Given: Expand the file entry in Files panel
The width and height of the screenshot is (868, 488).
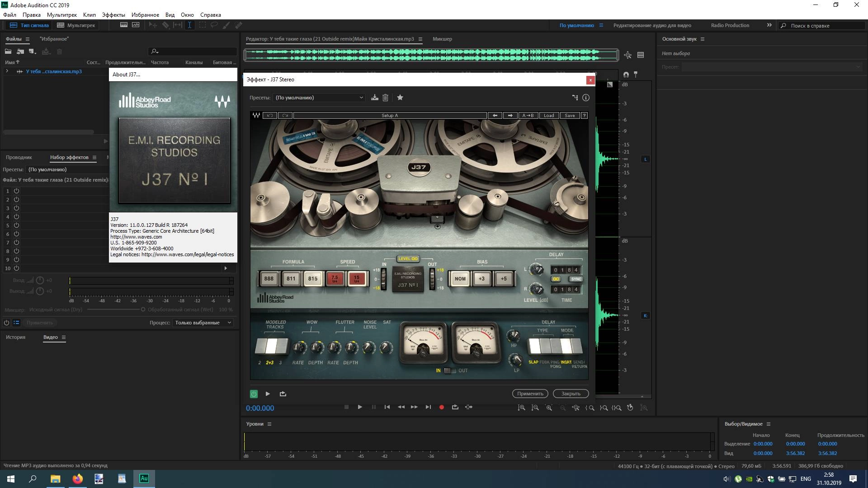Looking at the screenshot, I should [x=7, y=71].
